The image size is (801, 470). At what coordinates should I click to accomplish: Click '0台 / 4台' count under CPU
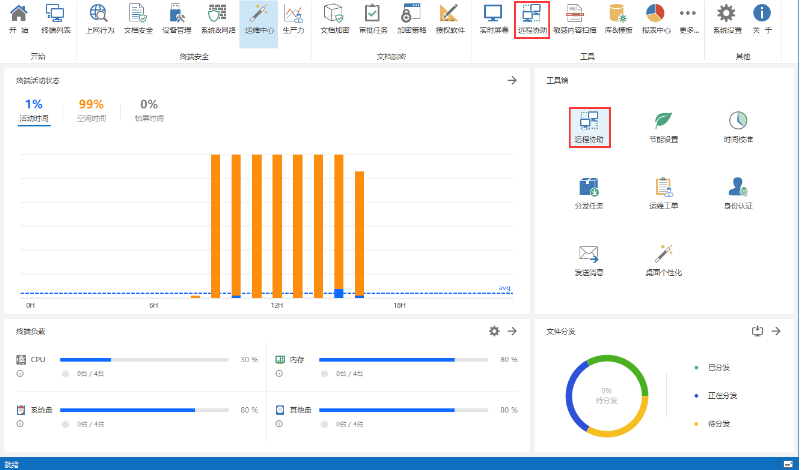coord(90,373)
